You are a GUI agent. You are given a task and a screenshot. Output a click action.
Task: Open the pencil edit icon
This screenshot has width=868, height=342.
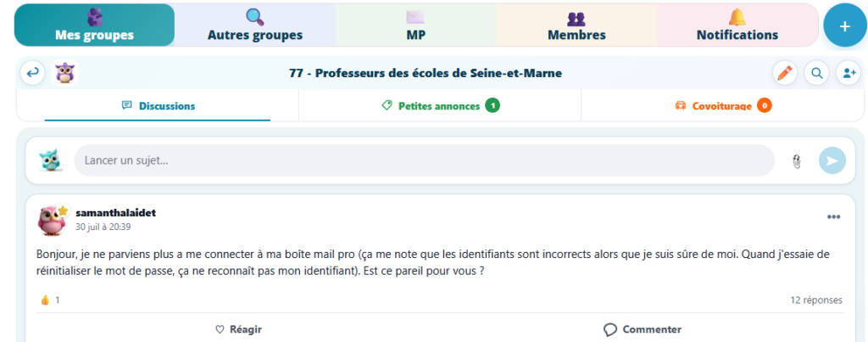(x=784, y=73)
